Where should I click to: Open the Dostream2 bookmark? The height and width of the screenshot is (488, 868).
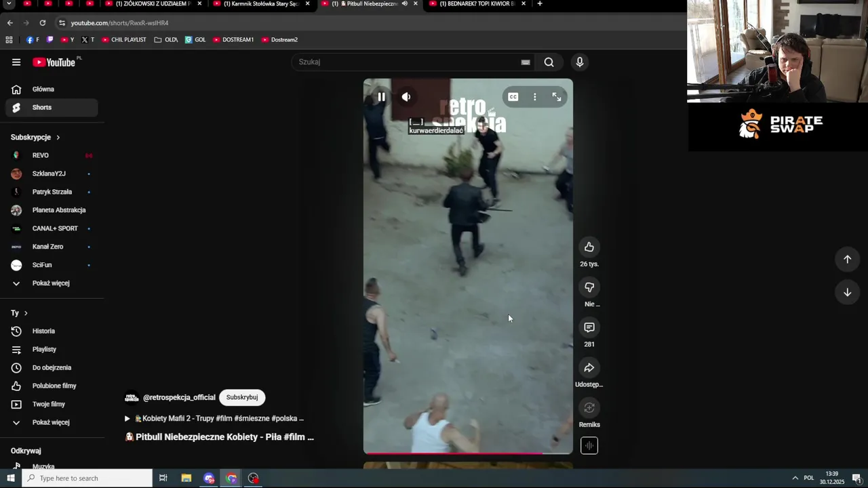tap(279, 40)
